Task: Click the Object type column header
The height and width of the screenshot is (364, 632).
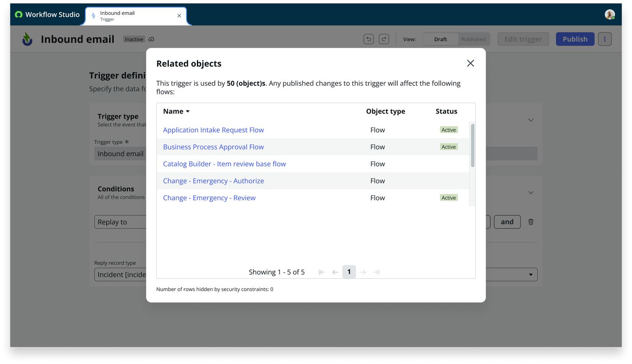Action: click(x=386, y=111)
